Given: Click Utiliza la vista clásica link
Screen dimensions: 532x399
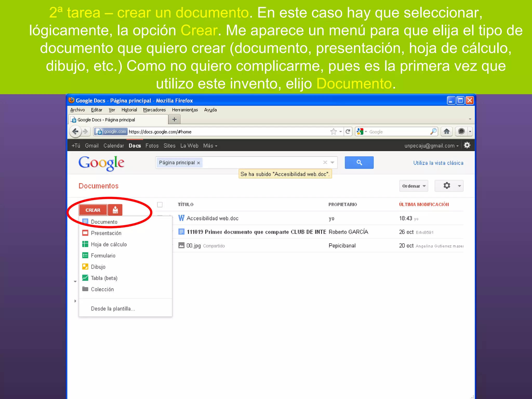Looking at the screenshot, I should (438, 163).
